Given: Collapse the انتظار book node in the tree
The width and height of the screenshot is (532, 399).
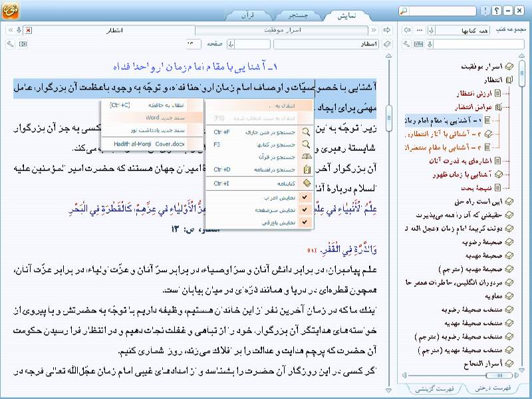Looking at the screenshot, I should coord(509,80).
